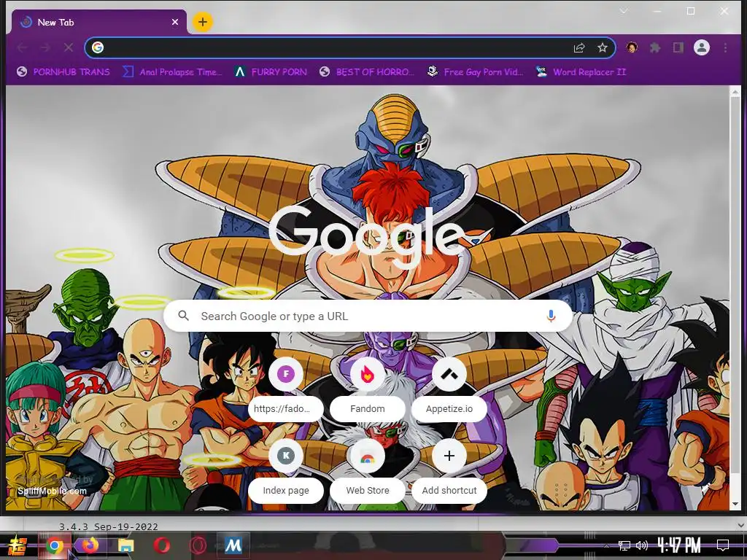
Task: Select the New Tab tab
Action: [98, 22]
